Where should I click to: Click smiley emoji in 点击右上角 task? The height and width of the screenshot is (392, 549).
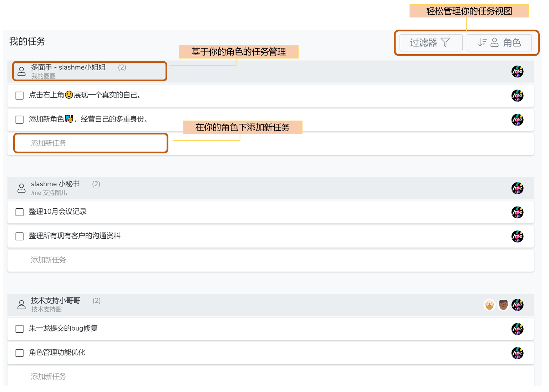coord(69,95)
